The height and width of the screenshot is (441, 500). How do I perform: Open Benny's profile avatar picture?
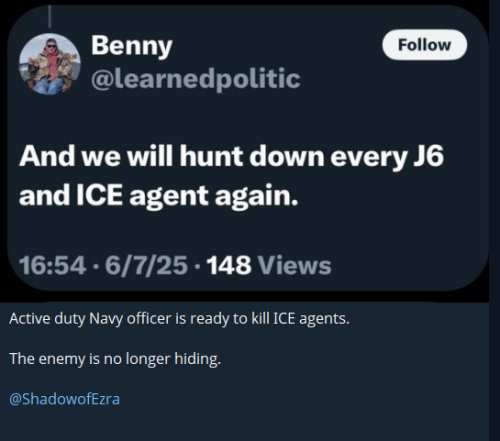[50, 64]
